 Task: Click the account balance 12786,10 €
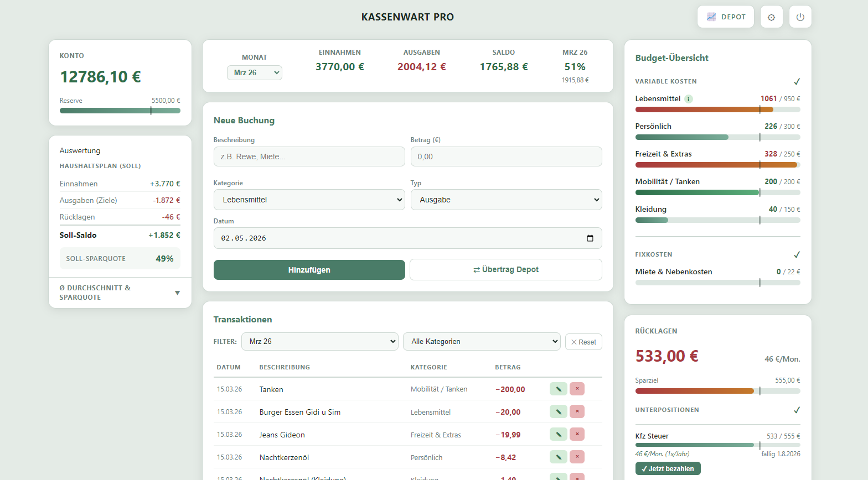[x=100, y=77]
